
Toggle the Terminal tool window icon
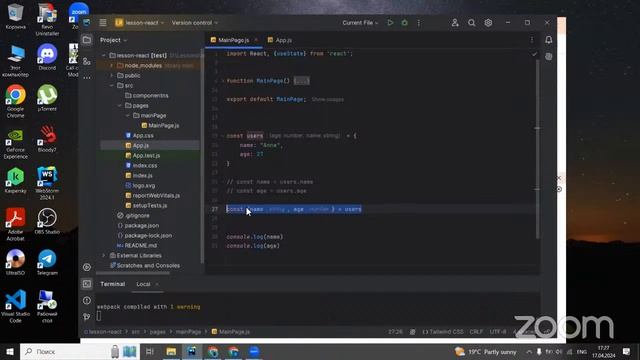87,284
